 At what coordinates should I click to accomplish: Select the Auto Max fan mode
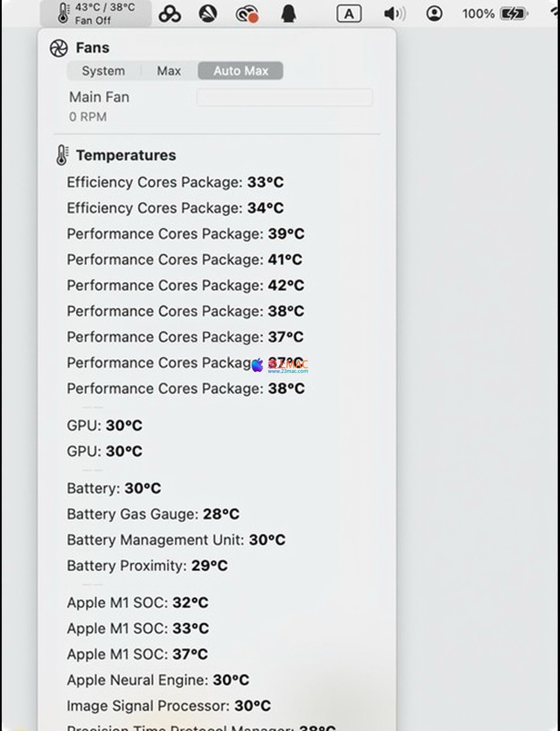[x=241, y=71]
